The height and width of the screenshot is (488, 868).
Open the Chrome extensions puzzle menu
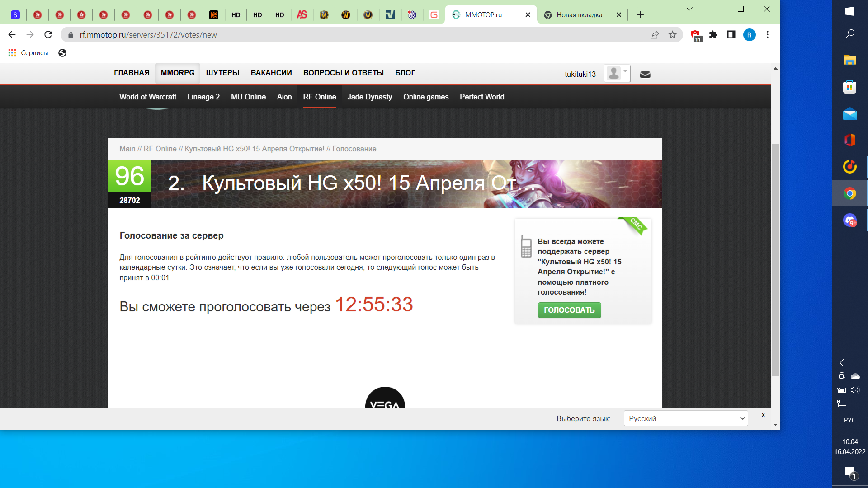(713, 35)
